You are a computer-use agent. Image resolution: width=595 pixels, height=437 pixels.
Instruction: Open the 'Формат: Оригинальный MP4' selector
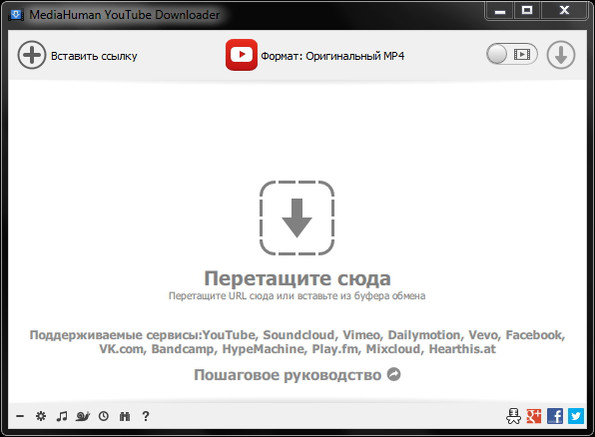click(x=332, y=56)
